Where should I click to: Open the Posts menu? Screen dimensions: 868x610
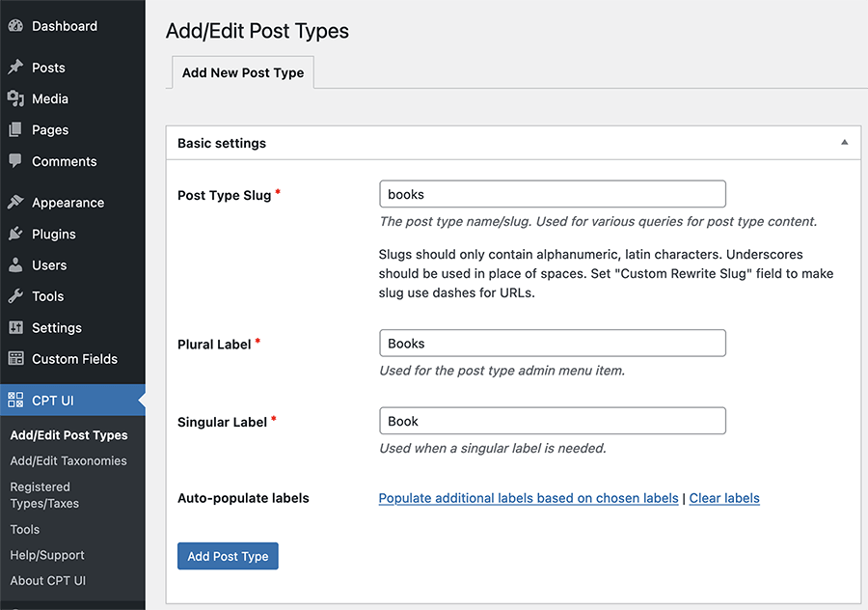click(72, 68)
